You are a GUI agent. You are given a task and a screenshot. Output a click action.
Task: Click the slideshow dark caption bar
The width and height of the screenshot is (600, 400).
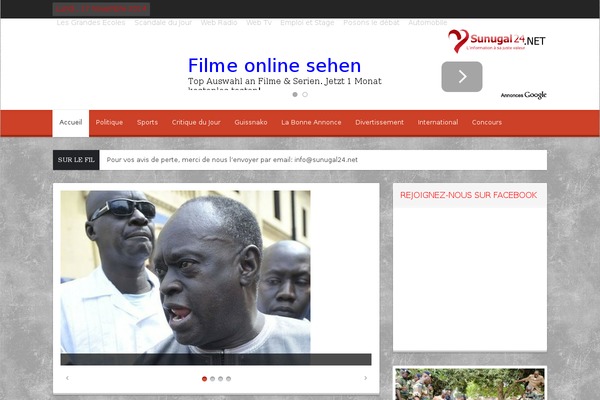click(x=216, y=359)
